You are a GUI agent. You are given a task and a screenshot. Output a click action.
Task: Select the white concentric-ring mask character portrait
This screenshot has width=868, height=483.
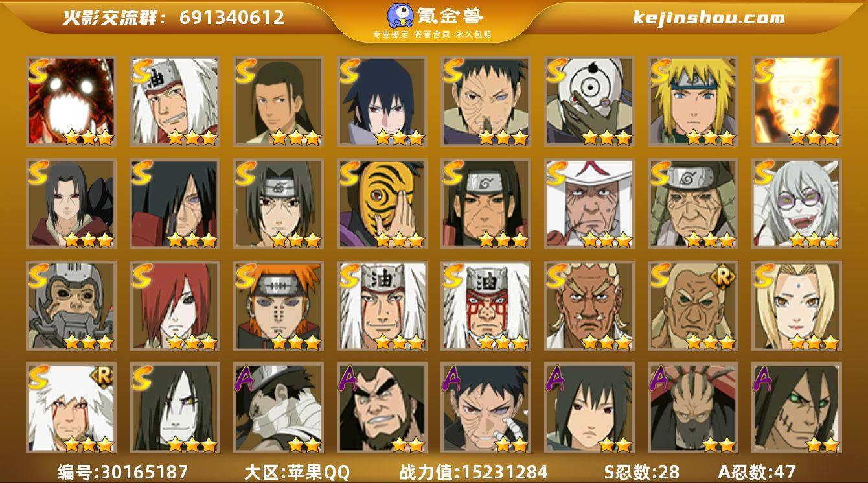[589, 101]
